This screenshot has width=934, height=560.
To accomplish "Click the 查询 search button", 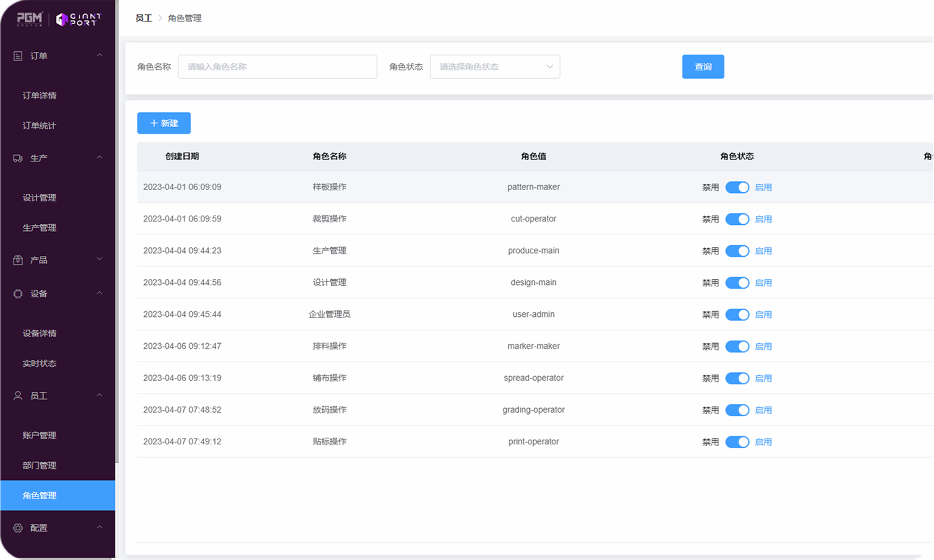I will click(x=703, y=67).
